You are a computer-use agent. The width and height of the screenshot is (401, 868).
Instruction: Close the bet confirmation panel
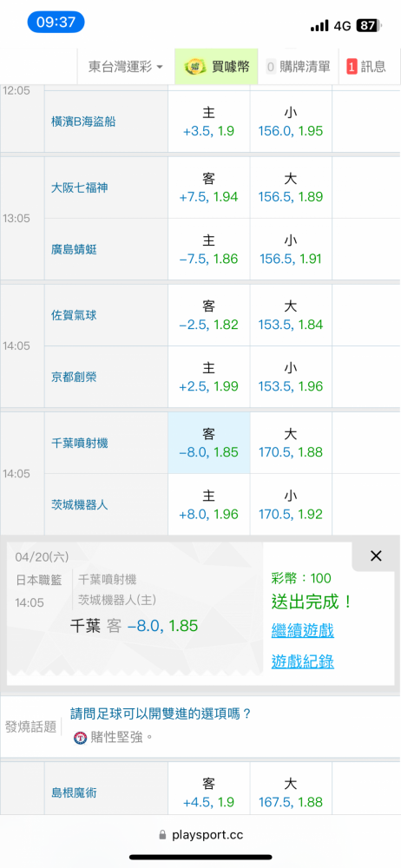tap(376, 556)
